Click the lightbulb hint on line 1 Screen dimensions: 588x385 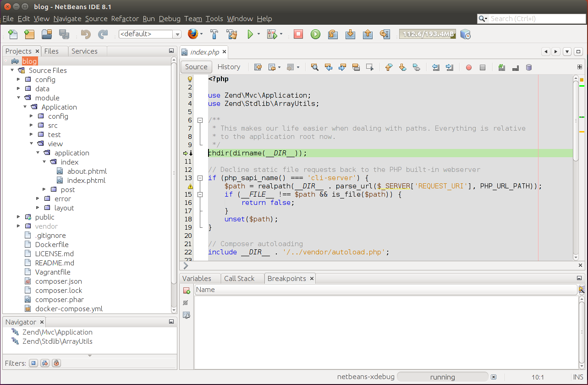tap(190, 79)
